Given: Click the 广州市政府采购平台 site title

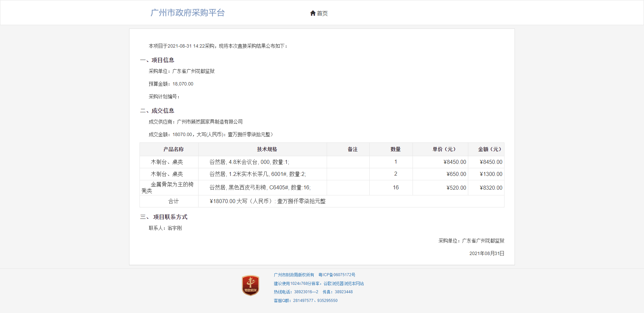Looking at the screenshot, I should [x=187, y=13].
